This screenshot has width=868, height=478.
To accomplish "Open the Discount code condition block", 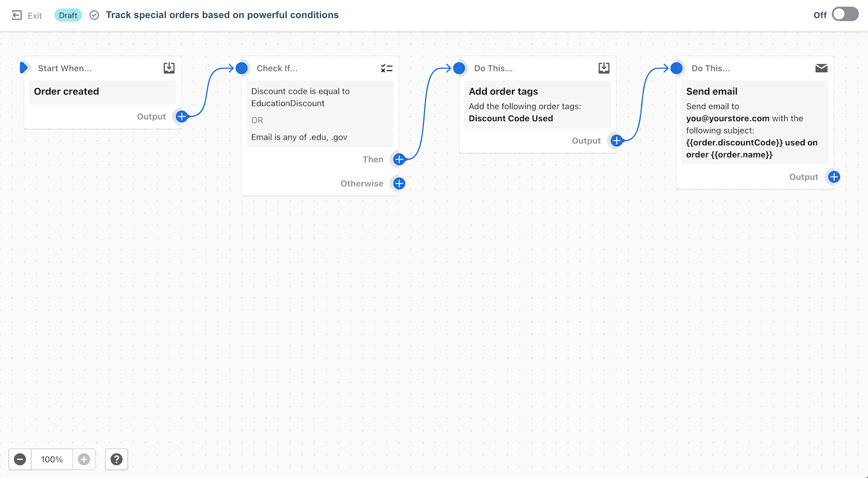I will tap(320, 114).
